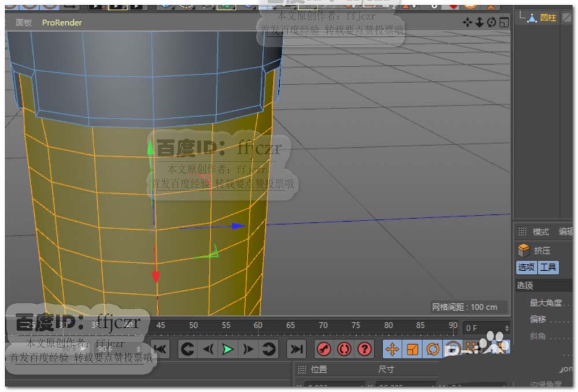Click the red Record Active Objects button
578x392 pixels.
[x=324, y=349]
